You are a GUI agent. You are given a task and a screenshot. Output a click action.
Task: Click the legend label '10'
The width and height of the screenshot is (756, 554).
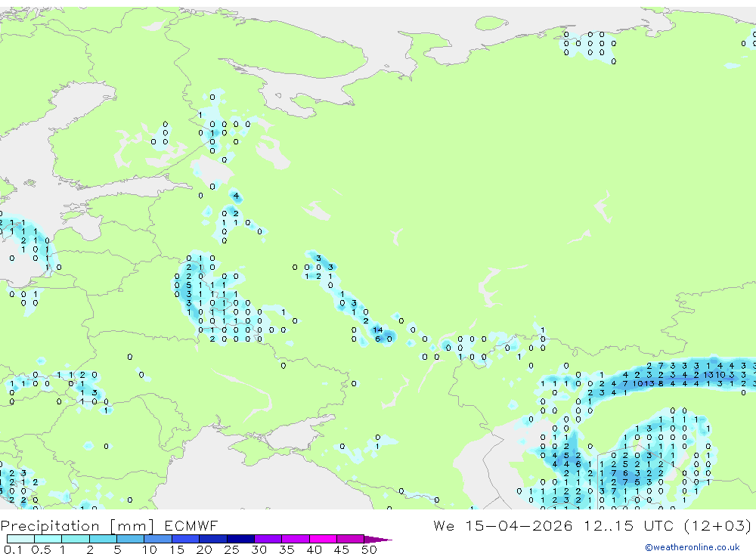[150, 549]
